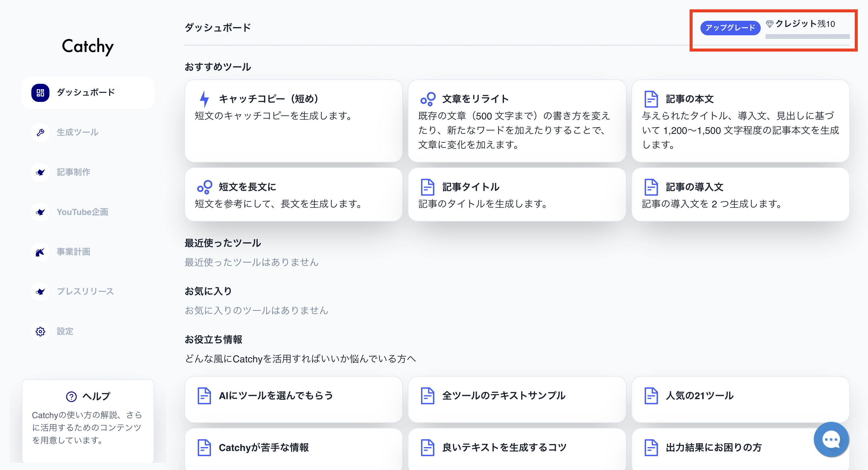
Task: Open the 文章をリライト tool card
Action: [517, 121]
